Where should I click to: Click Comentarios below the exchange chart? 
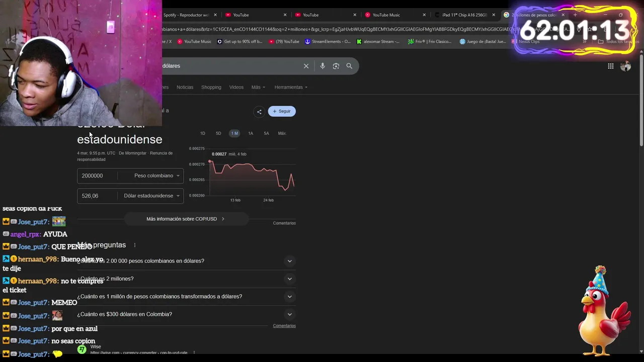coord(284,223)
